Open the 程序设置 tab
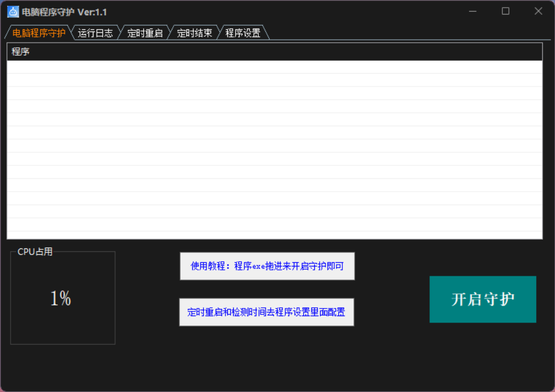 click(x=243, y=33)
